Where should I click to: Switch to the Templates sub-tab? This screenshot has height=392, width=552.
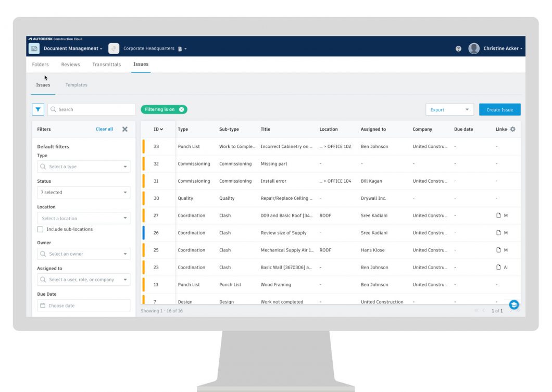pyautogui.click(x=77, y=85)
